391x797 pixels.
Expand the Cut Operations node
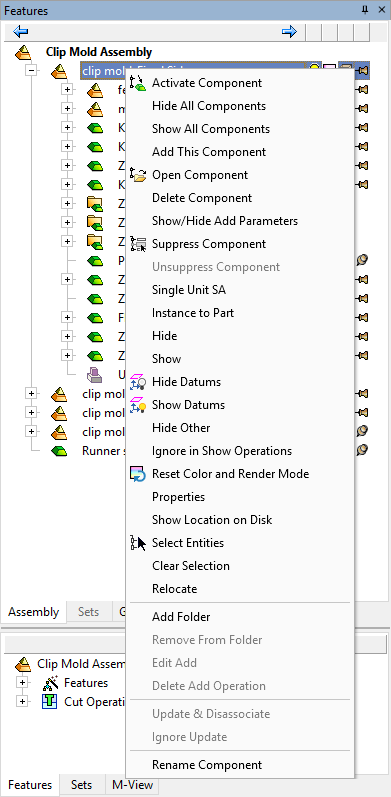pyautogui.click(x=21, y=702)
